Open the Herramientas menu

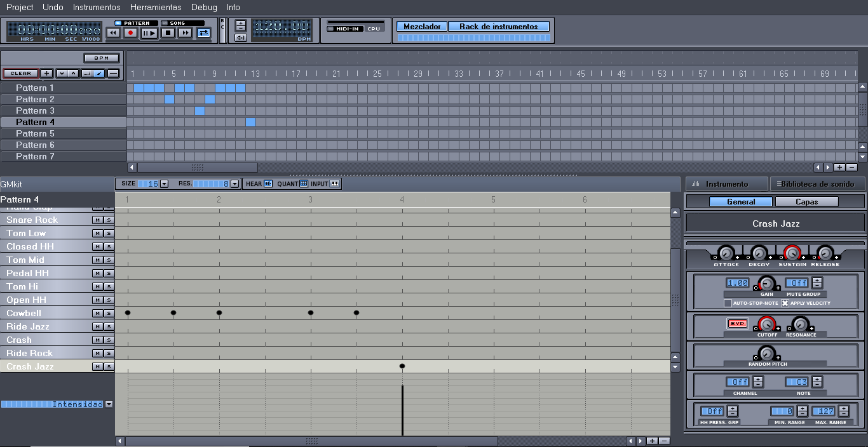[x=156, y=7]
